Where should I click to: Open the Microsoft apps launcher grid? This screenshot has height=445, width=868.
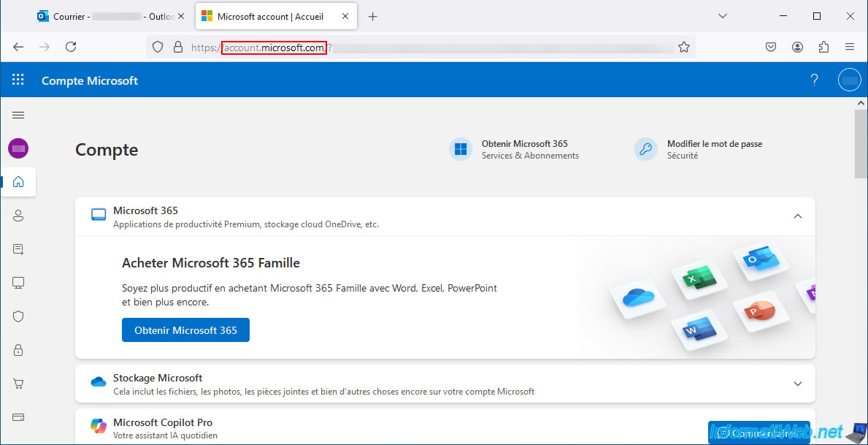point(18,80)
